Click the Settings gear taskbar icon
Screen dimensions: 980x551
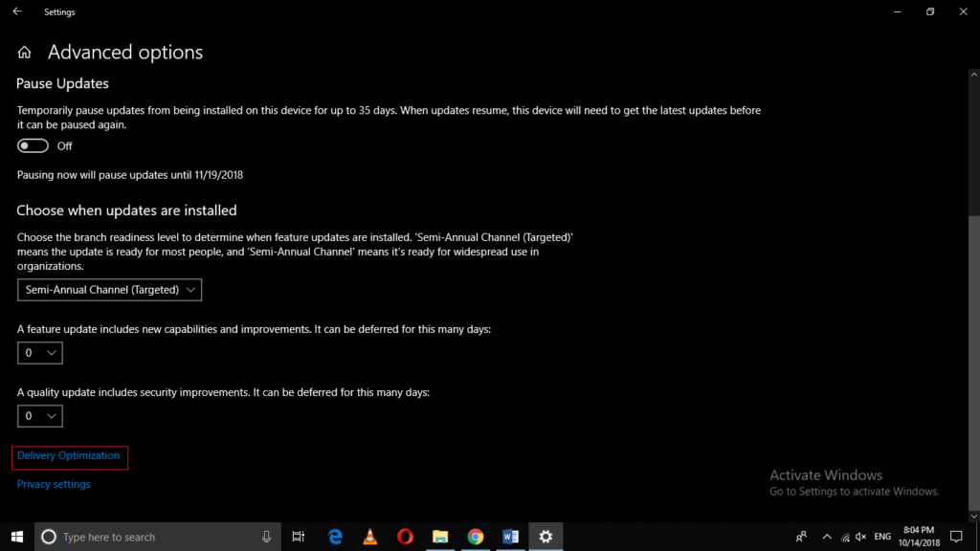pyautogui.click(x=546, y=537)
